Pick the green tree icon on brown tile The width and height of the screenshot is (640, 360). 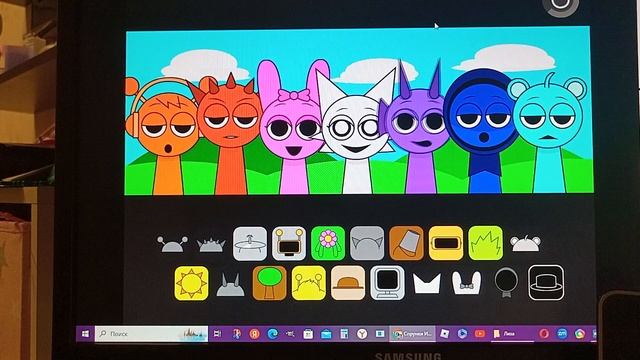point(269,283)
